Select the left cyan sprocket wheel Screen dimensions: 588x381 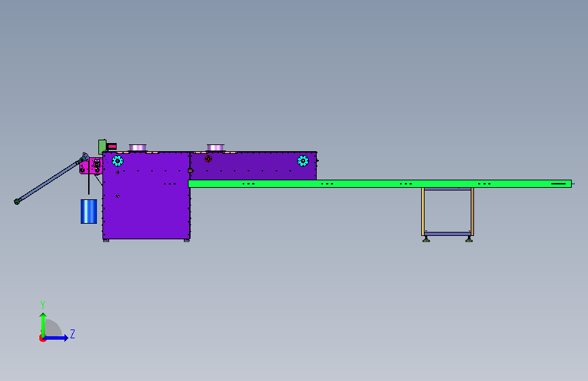click(117, 161)
